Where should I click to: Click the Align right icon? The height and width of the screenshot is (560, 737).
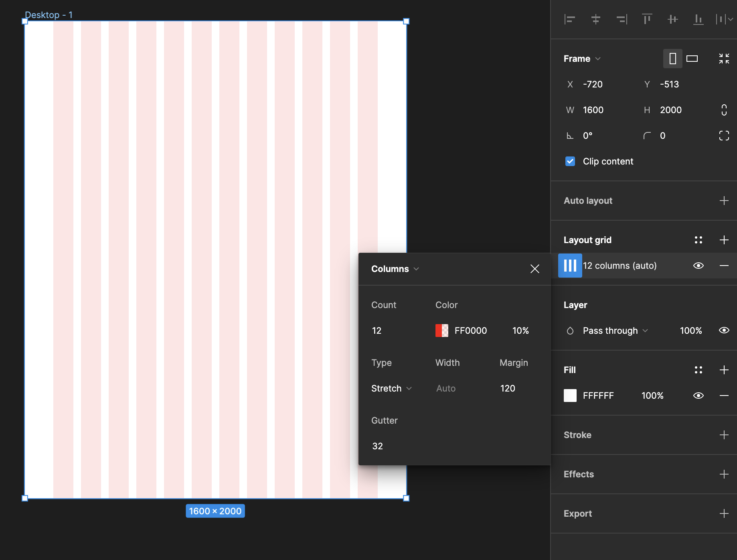point(622,19)
